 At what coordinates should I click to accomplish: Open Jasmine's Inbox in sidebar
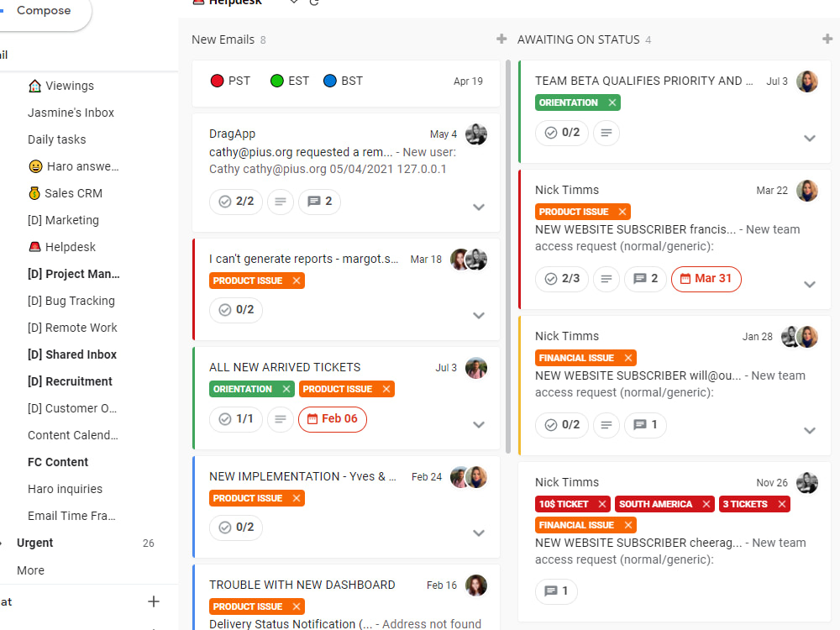[x=71, y=113]
